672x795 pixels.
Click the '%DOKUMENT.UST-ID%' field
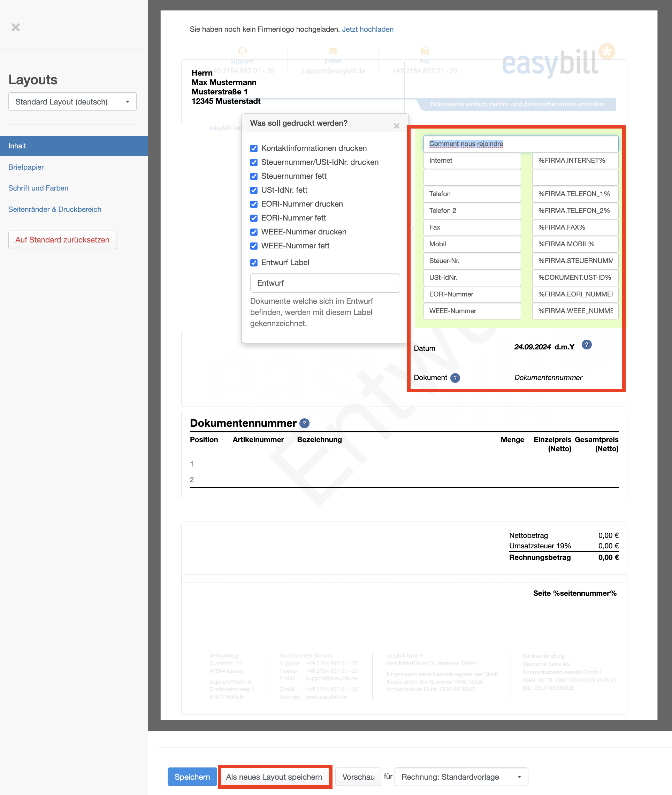pos(575,278)
